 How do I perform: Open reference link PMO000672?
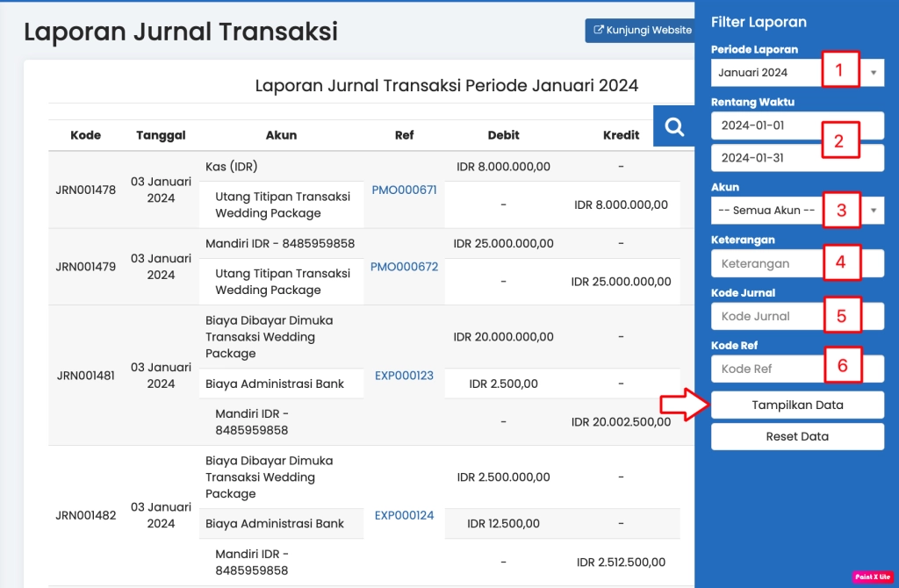click(404, 267)
